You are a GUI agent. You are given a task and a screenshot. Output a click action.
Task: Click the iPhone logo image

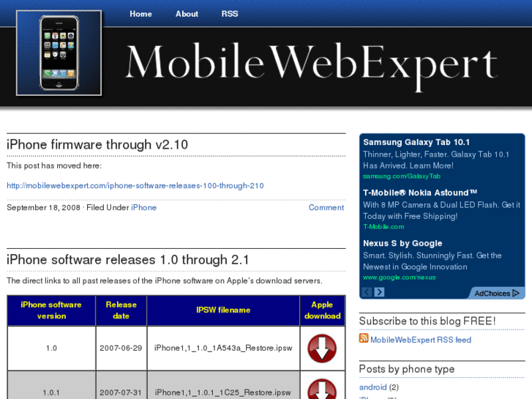(59, 53)
